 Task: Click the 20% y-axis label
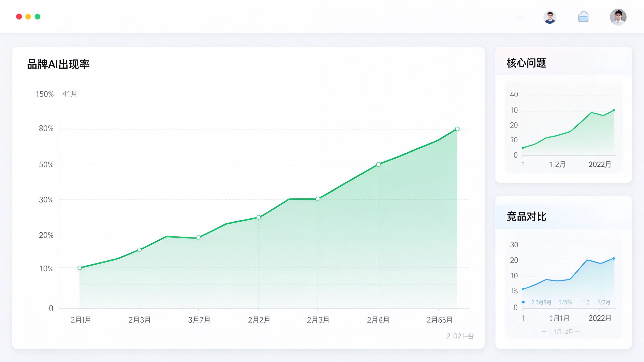point(46,235)
